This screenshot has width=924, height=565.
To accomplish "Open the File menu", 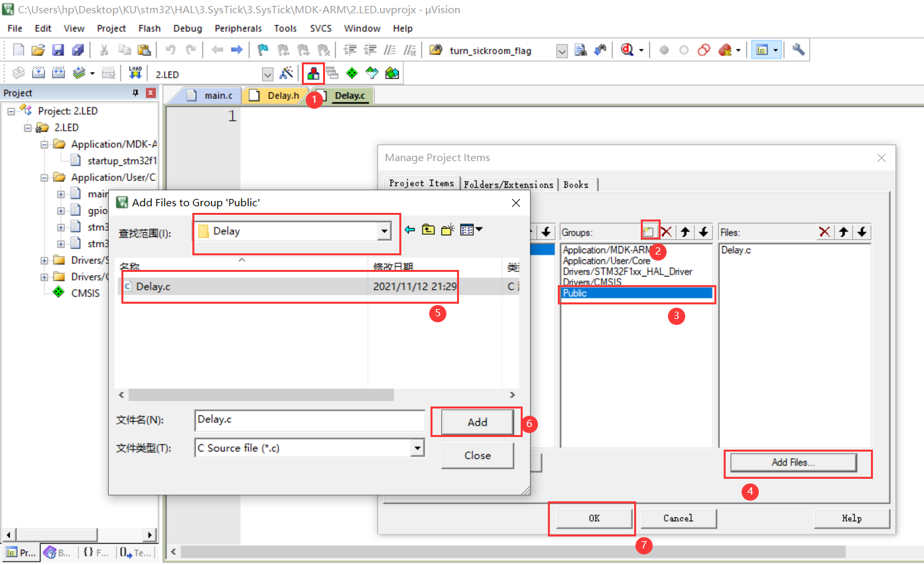I will [x=15, y=29].
